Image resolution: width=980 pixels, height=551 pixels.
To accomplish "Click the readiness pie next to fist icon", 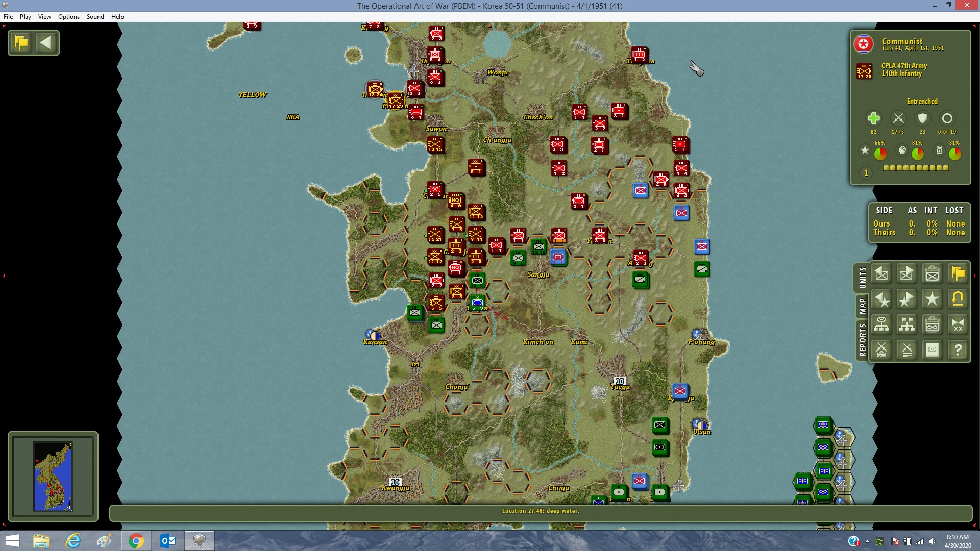I will (x=917, y=154).
